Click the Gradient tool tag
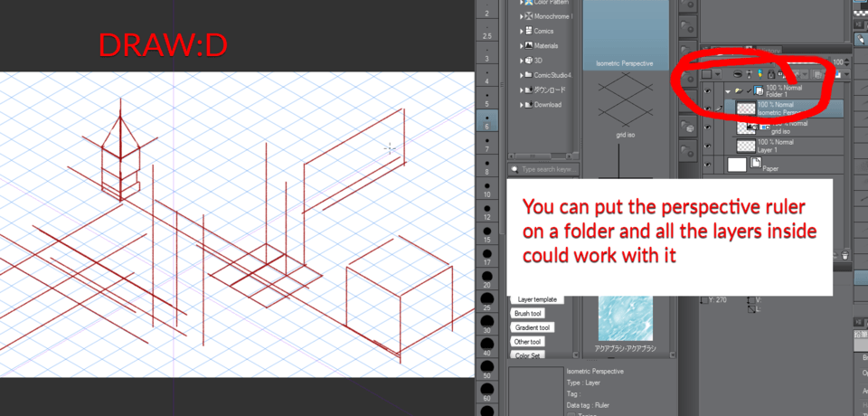The height and width of the screenshot is (416, 868). point(533,327)
